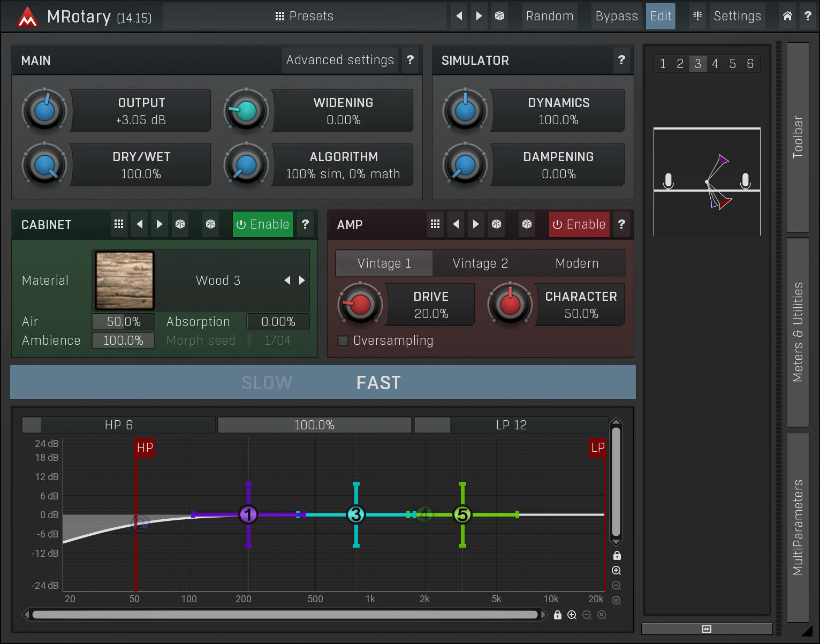
Task: Enable the Oversampling checkbox
Action: pyautogui.click(x=343, y=340)
